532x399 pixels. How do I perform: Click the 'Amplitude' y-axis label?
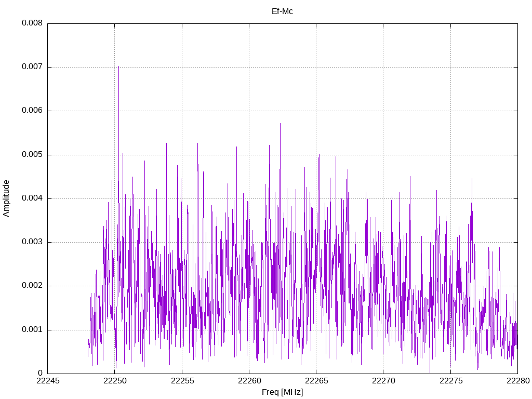point(6,198)
